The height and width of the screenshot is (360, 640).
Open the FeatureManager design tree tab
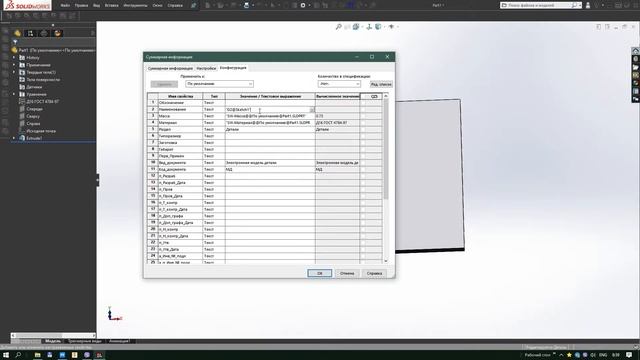(x=18, y=33)
